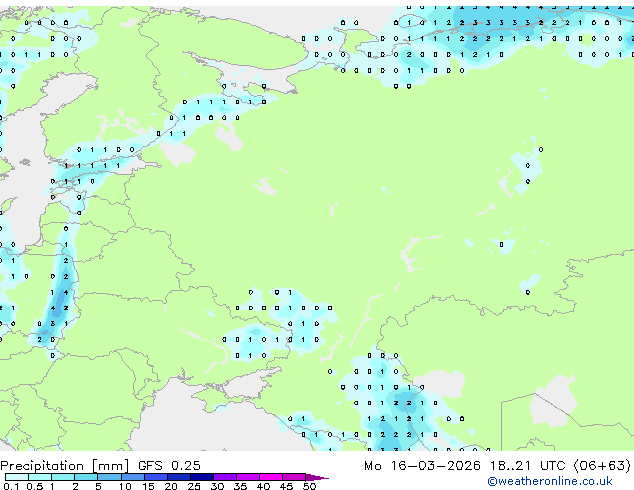Click the 'Precipitation [mm]' title text
This screenshot has height=490, width=634.
pyautogui.click(x=65, y=466)
